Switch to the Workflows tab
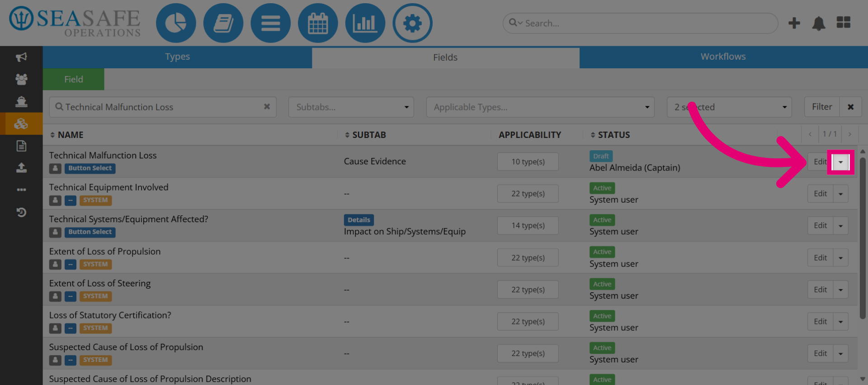 coord(723,57)
